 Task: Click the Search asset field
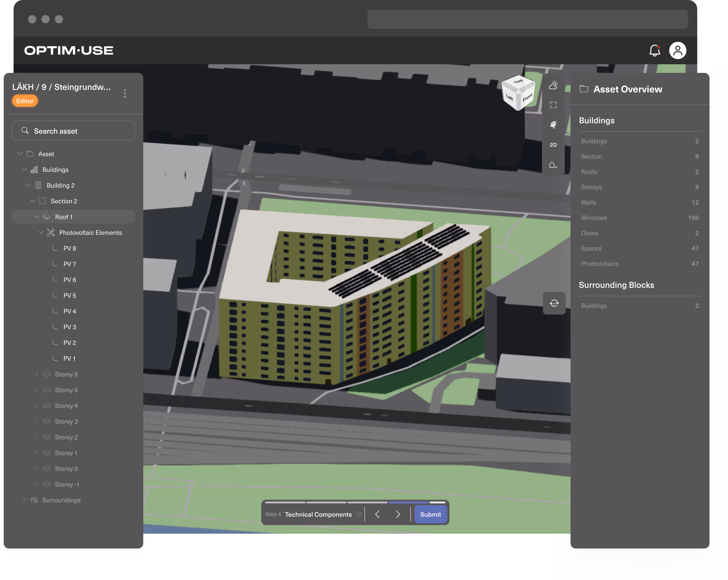(x=73, y=131)
